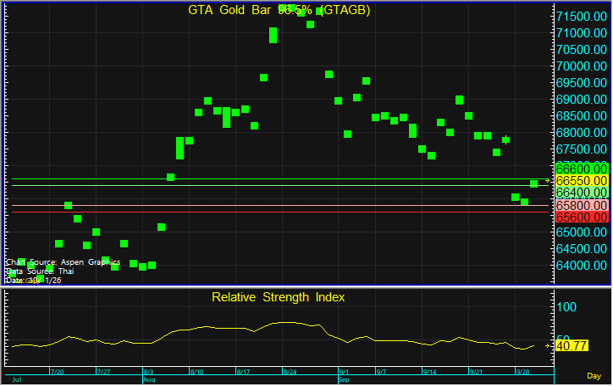The height and width of the screenshot is (386, 613).
Task: Select the 70500.00 price axis label
Action: (x=581, y=50)
